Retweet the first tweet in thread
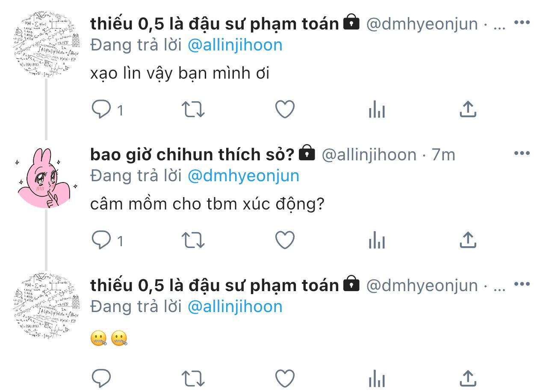 193,109
